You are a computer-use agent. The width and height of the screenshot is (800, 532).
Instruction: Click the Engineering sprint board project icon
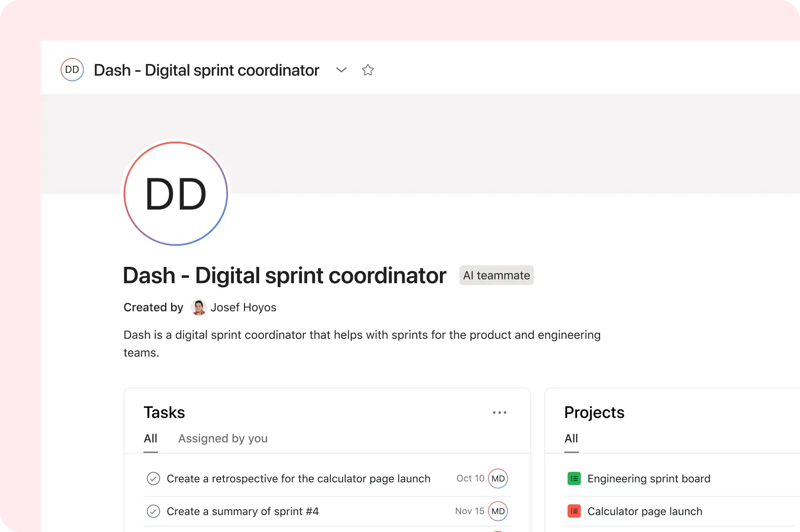(x=574, y=478)
